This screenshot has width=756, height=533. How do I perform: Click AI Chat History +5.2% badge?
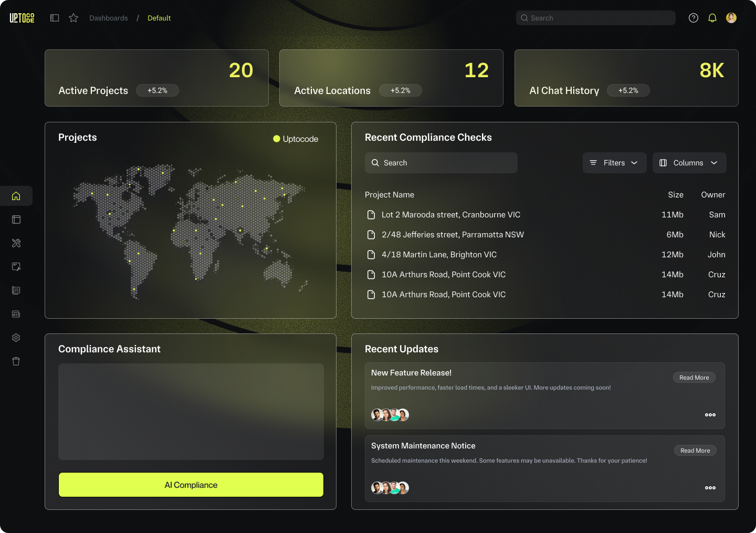(628, 90)
